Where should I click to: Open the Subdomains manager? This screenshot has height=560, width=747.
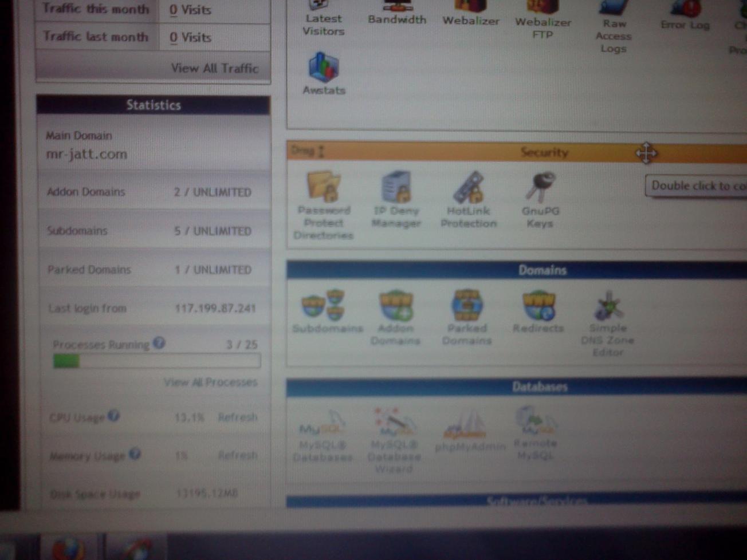click(327, 311)
